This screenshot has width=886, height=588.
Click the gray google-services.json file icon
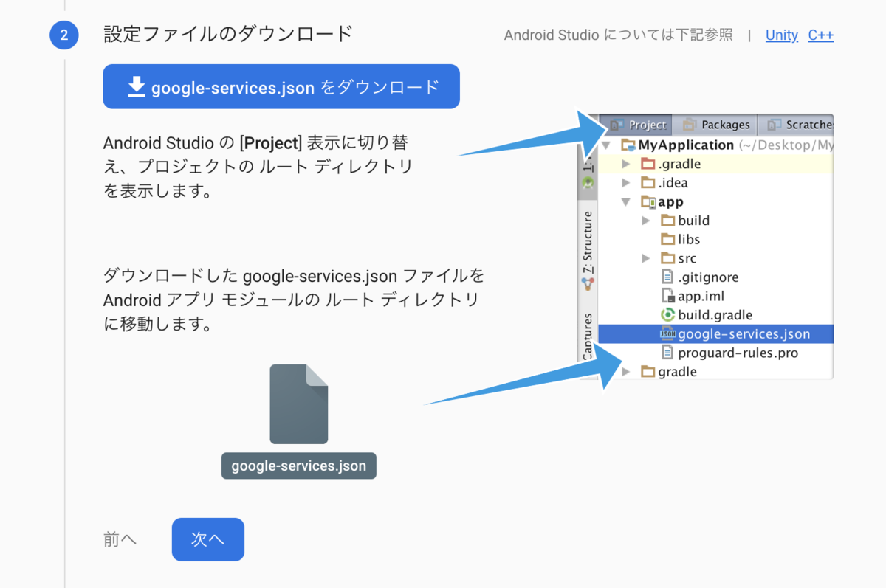pos(299,404)
